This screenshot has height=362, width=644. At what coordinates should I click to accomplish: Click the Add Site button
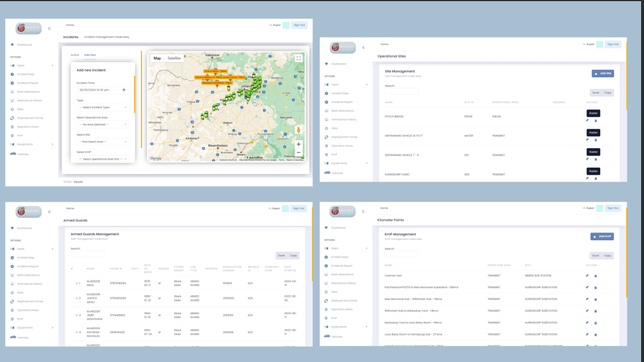point(602,74)
